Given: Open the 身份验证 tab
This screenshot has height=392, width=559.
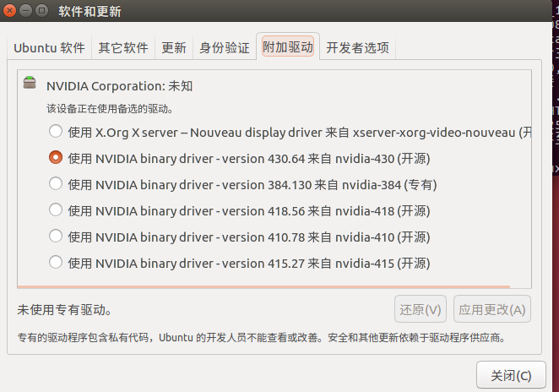Looking at the screenshot, I should tap(225, 47).
